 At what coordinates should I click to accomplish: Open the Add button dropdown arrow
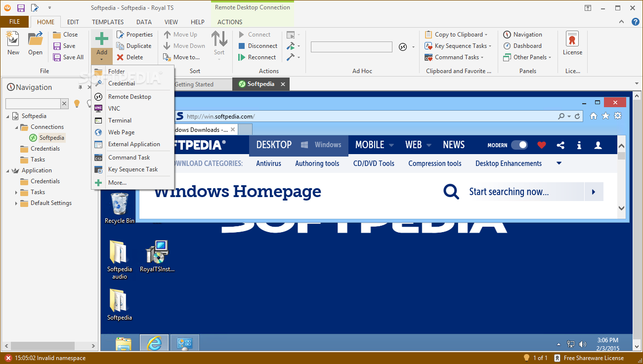click(102, 60)
